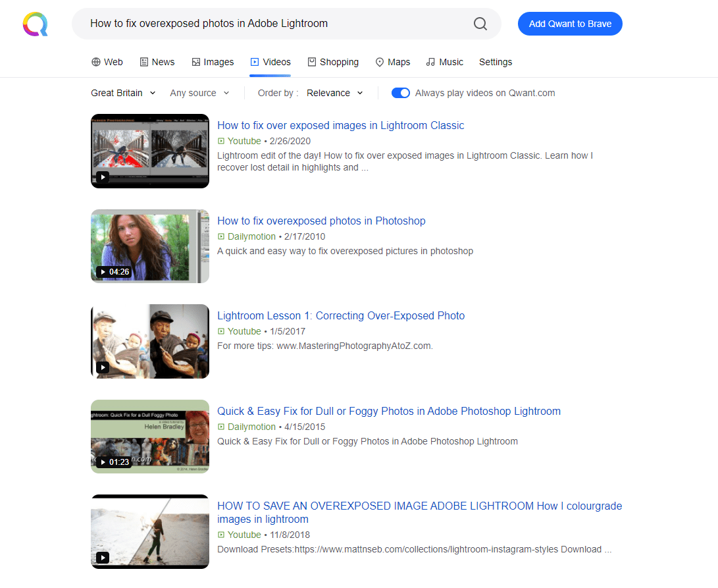The height and width of the screenshot is (588, 718).
Task: Click the Photoshop portrait video thumbnail
Action: tap(150, 246)
